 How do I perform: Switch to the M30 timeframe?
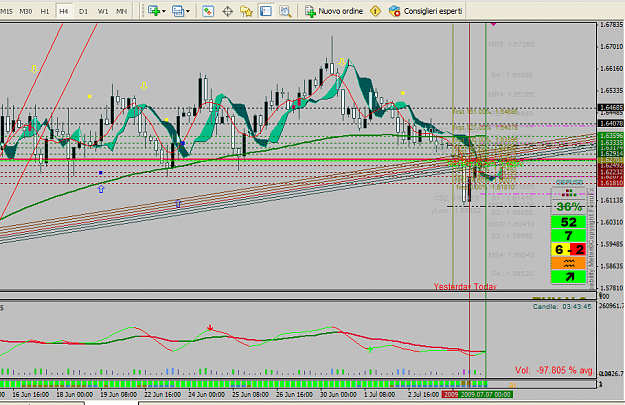click(x=26, y=11)
